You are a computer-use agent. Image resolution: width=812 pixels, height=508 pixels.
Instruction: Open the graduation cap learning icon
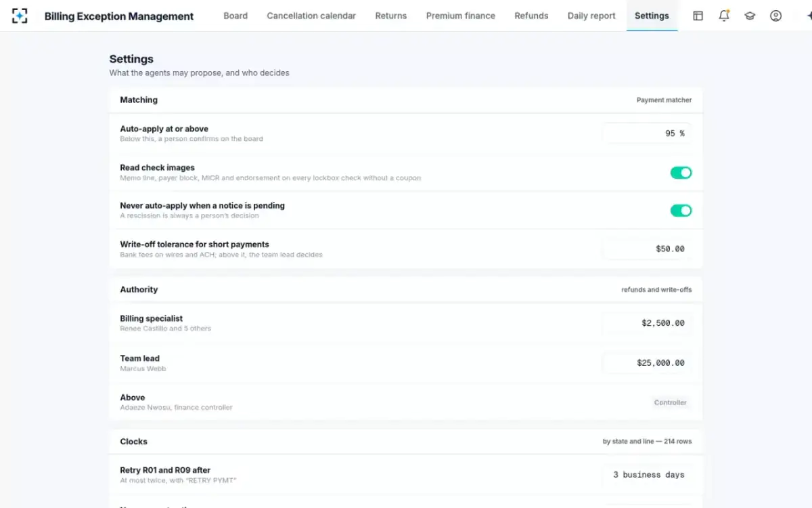coord(750,16)
